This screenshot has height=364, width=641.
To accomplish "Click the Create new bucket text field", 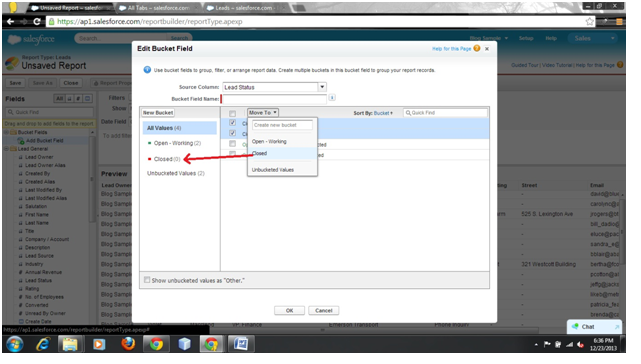I will tap(282, 125).
